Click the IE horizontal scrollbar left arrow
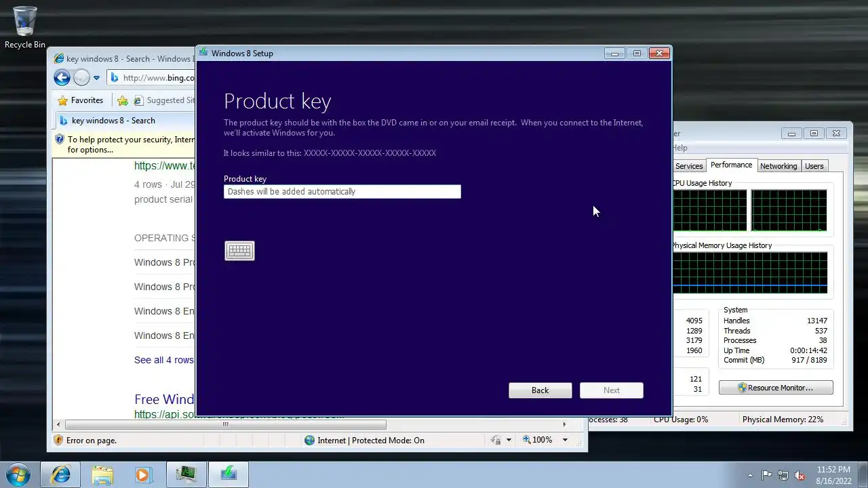Image resolution: width=868 pixels, height=488 pixels. click(x=58, y=425)
